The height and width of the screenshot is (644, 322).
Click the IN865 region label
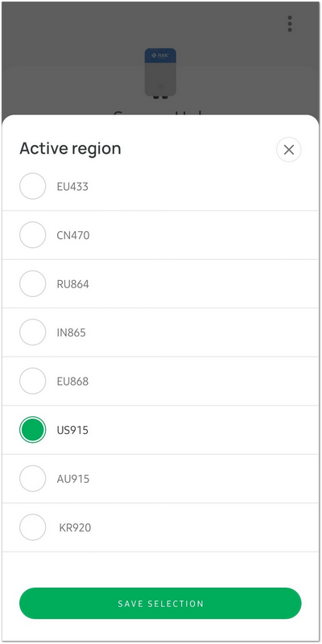pyautogui.click(x=72, y=332)
